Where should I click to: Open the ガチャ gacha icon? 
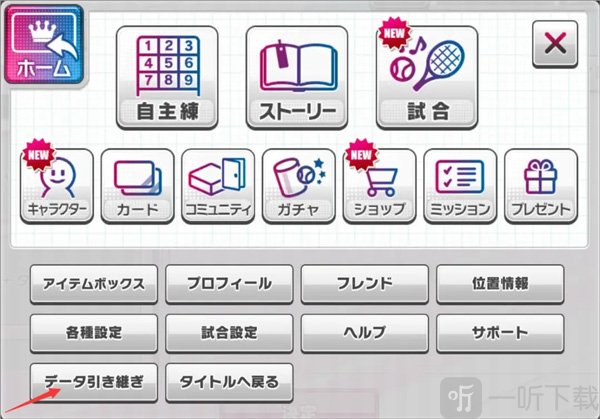(x=299, y=186)
